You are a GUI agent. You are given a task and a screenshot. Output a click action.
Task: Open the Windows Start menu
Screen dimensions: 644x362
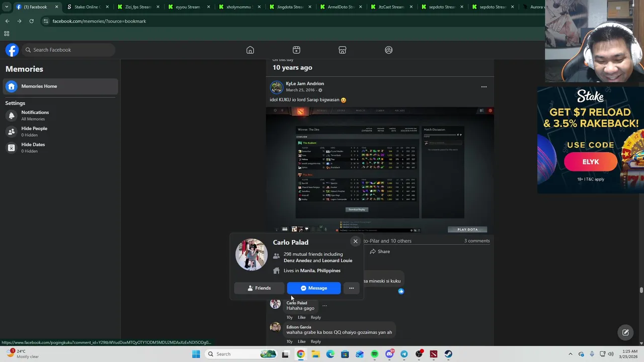click(196, 354)
